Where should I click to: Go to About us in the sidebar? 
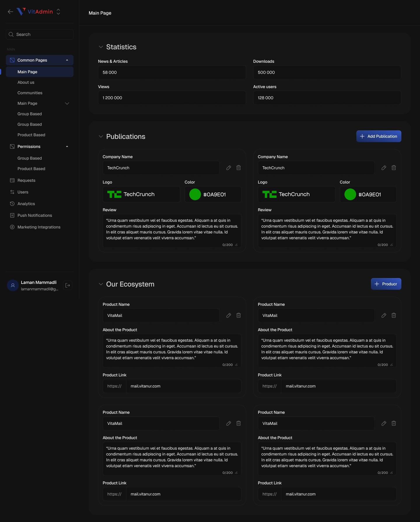26,82
